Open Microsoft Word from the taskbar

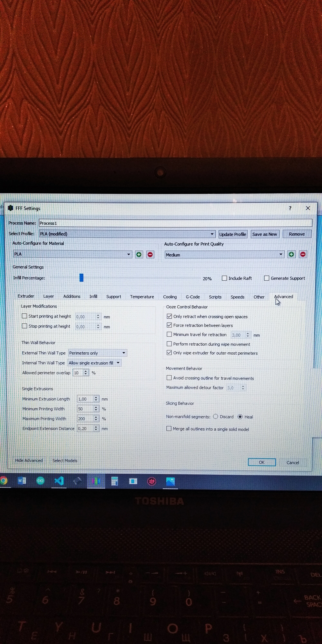[x=22, y=480]
